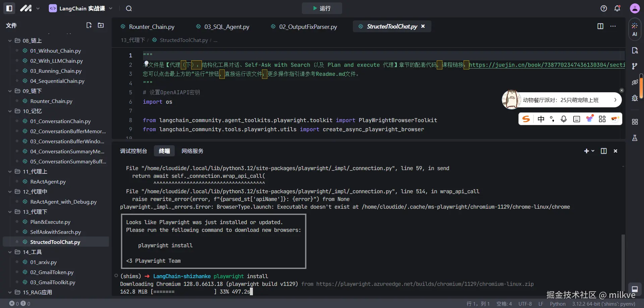Create a new folder in explorer
This screenshot has width=644, height=308.
coord(101,25)
